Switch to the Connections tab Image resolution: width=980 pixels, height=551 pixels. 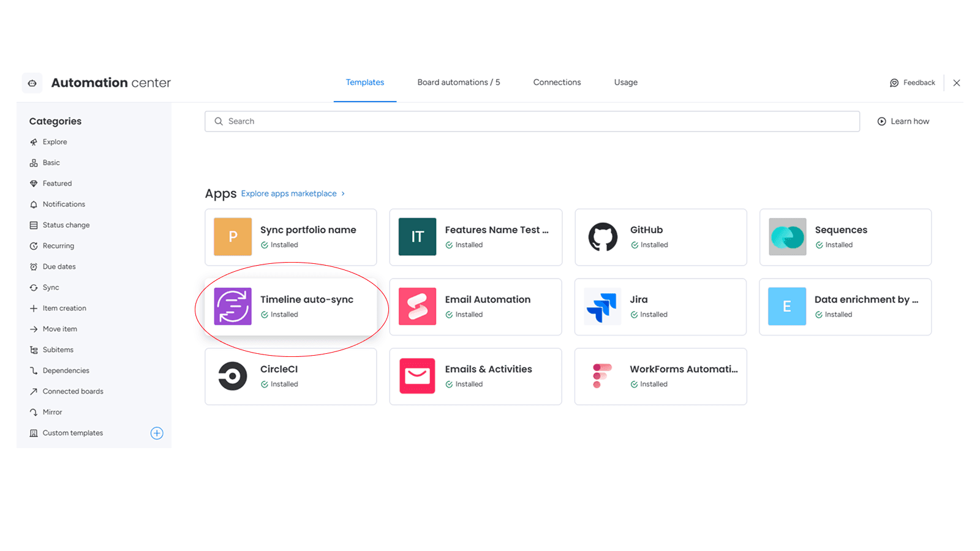click(556, 82)
